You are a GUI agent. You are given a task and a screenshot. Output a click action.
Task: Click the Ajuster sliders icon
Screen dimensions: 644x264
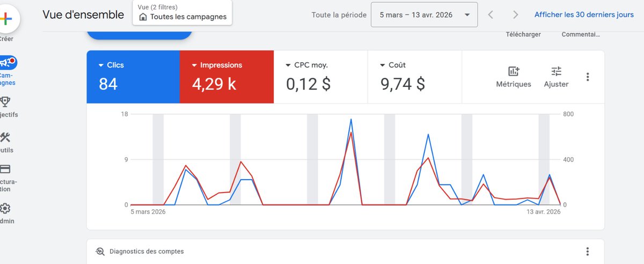pos(556,71)
